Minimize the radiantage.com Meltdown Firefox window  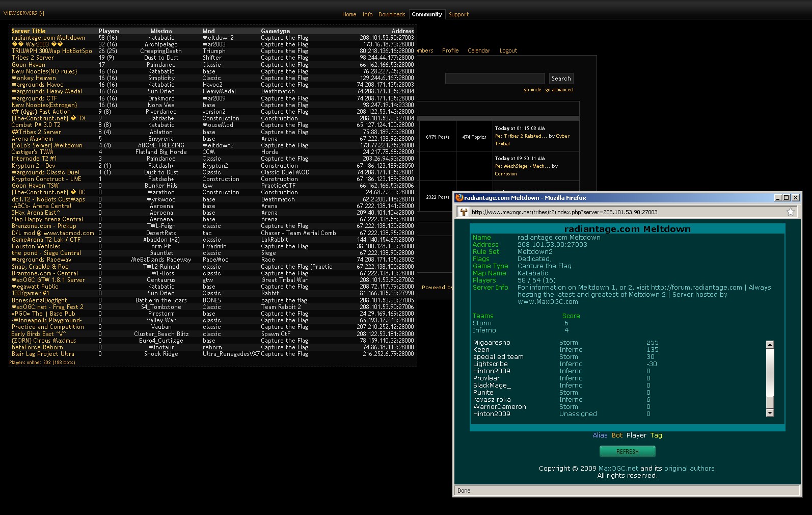point(778,198)
